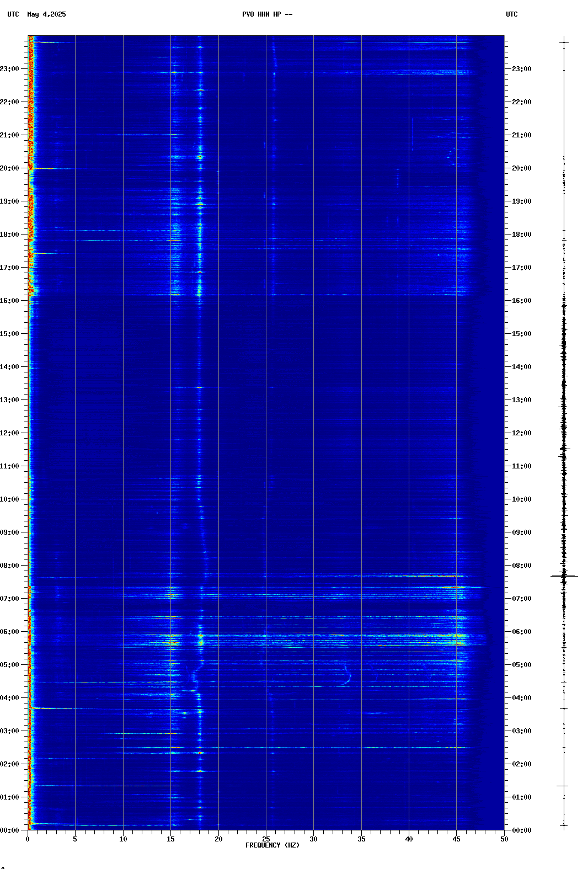Click '10:00' on the right time axis
This screenshot has height=874, width=588.
[x=522, y=499]
